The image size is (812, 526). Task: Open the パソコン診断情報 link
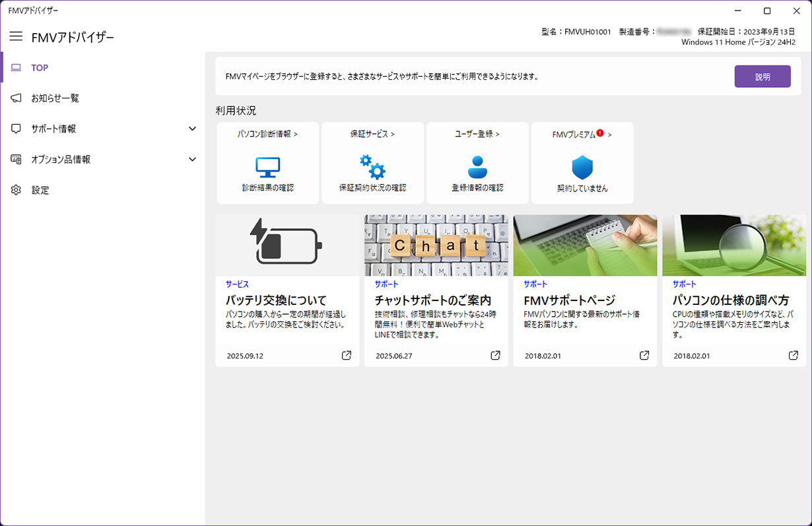[267, 134]
